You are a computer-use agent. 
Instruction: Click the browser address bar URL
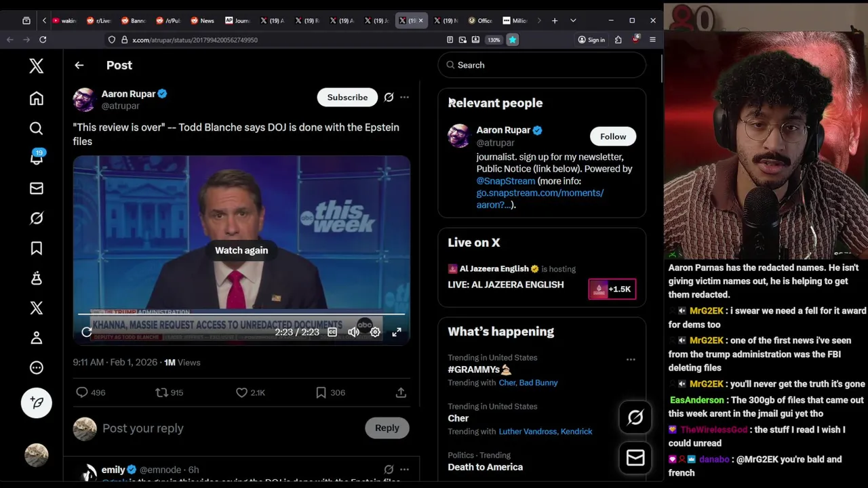coord(195,40)
